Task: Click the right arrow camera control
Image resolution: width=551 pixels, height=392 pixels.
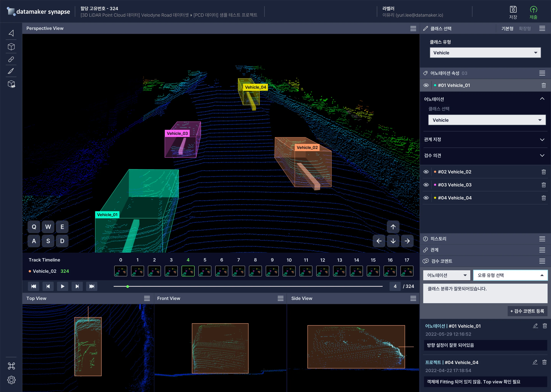Action: 407,241
